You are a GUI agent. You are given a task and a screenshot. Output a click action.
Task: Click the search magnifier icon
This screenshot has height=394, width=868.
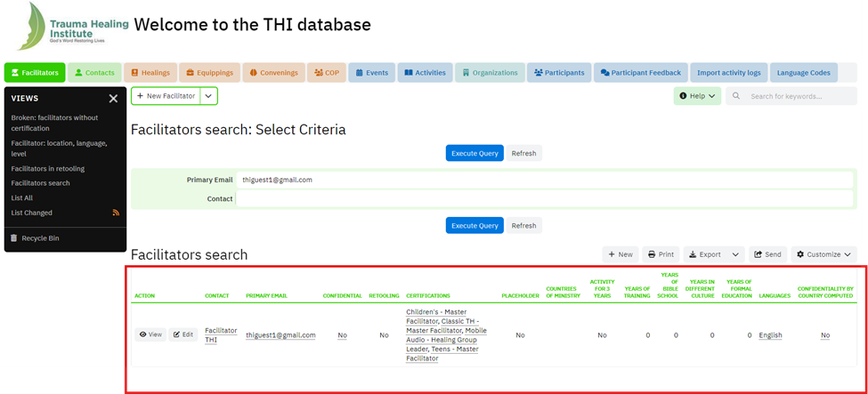[x=735, y=96]
